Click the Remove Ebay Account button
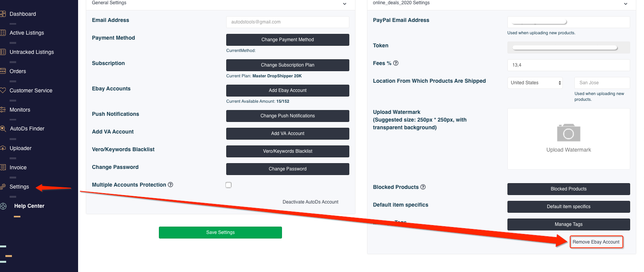644x272 pixels. tap(596, 242)
